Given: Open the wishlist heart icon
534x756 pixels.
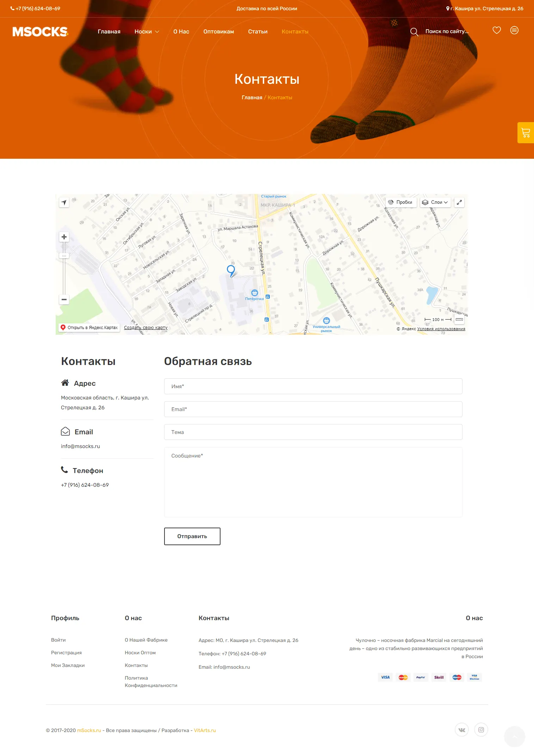Looking at the screenshot, I should [x=497, y=30].
